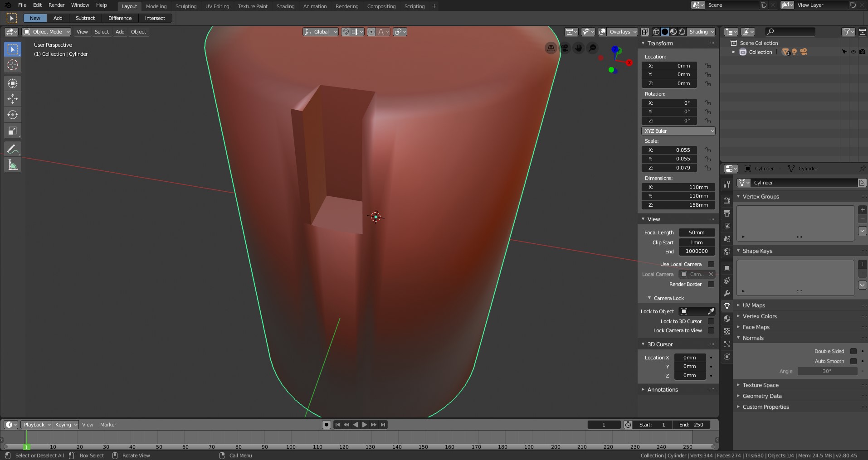The image size is (868, 460).
Task: Select the Select Box tool
Action: (x=13, y=49)
